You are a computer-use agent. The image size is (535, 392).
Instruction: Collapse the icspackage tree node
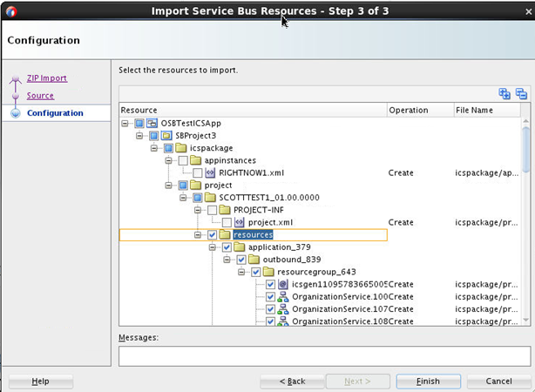click(x=155, y=148)
